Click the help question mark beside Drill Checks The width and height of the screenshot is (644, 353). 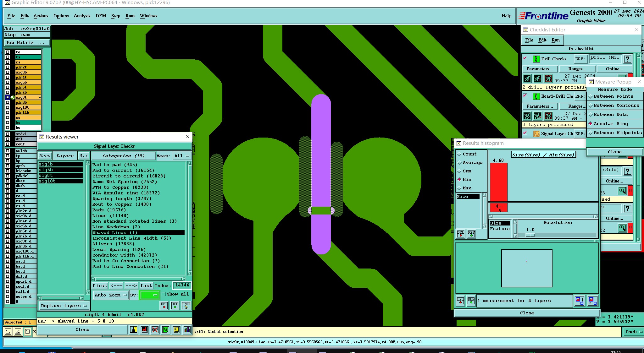click(627, 59)
